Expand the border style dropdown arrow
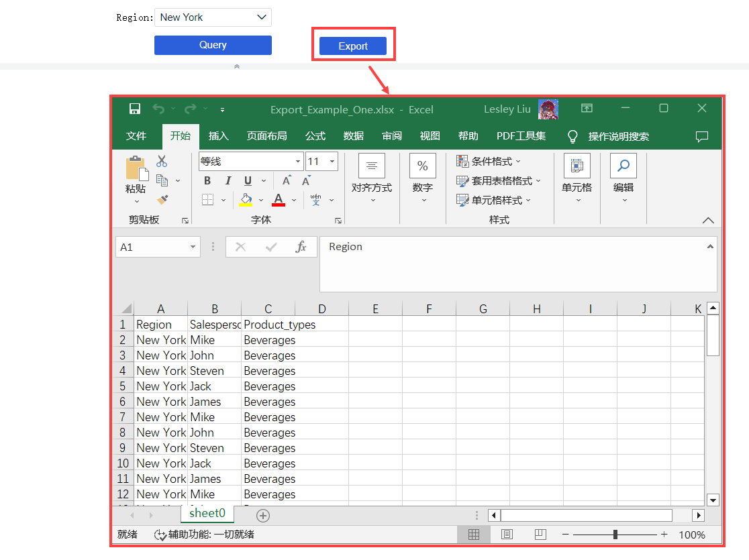The width and height of the screenshot is (749, 560). [x=223, y=200]
